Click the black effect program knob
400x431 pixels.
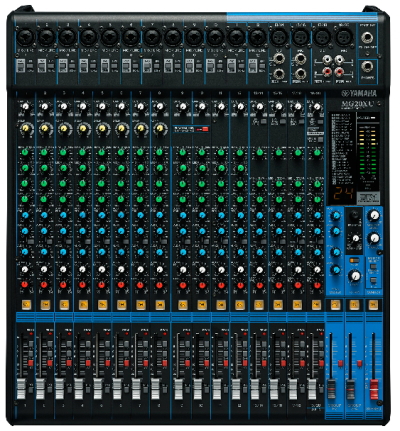pos(355,215)
